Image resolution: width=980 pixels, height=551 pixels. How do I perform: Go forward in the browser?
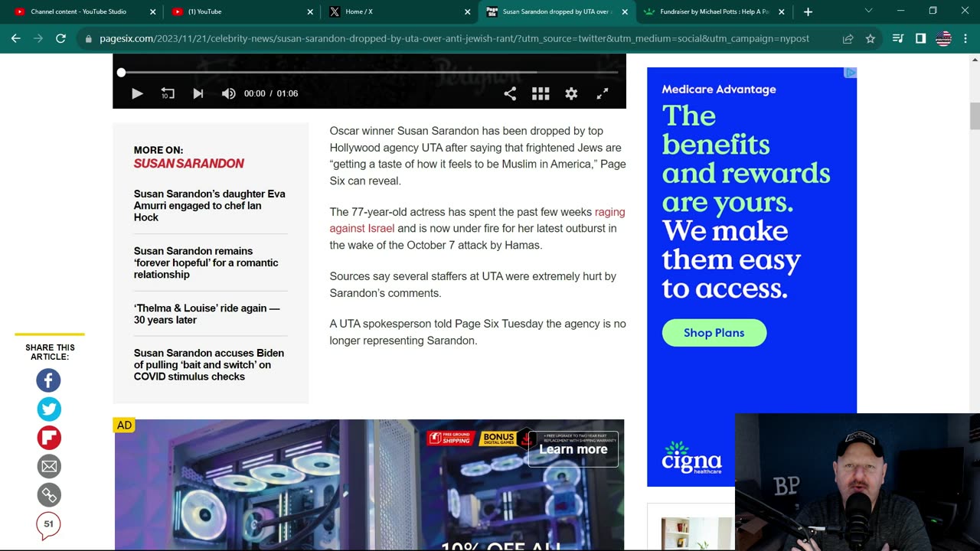tap(38, 38)
